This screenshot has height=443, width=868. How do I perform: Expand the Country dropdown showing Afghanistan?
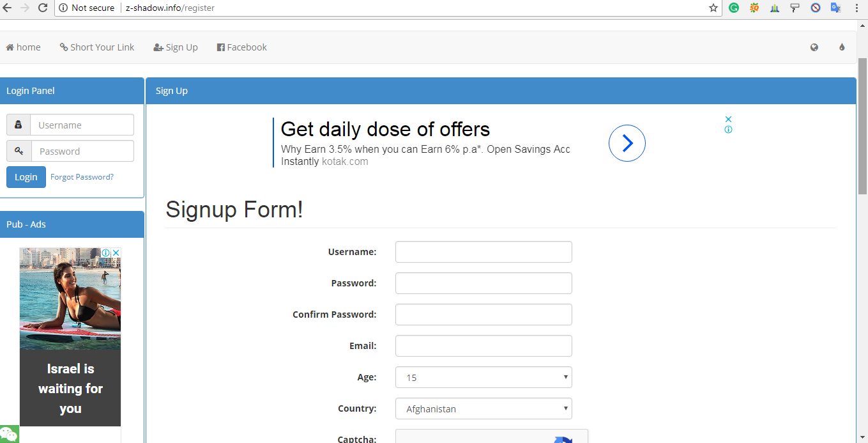tap(483, 408)
